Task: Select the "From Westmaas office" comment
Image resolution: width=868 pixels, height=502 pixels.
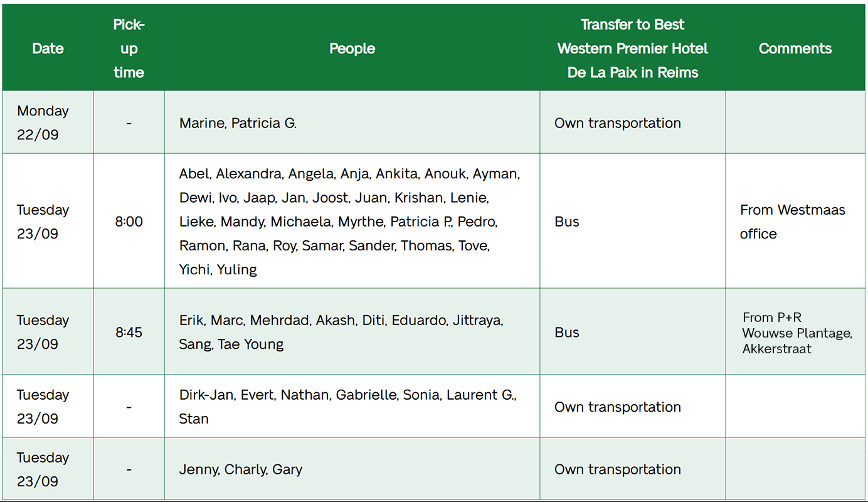Action: point(792,222)
